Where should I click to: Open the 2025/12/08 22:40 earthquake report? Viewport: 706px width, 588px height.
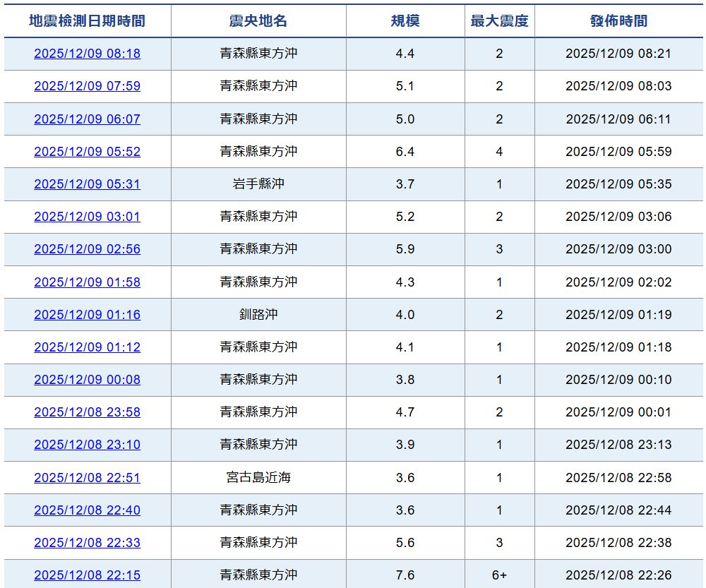click(88, 510)
